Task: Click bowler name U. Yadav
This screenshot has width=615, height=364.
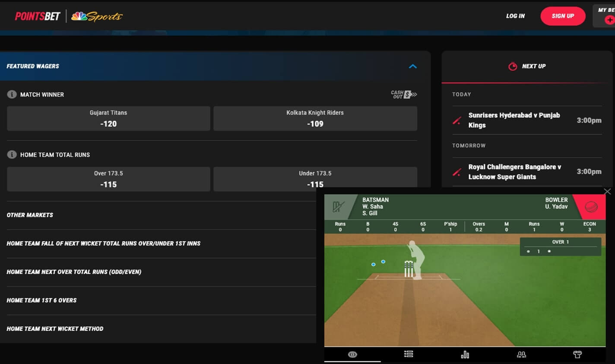Action: 556,207
